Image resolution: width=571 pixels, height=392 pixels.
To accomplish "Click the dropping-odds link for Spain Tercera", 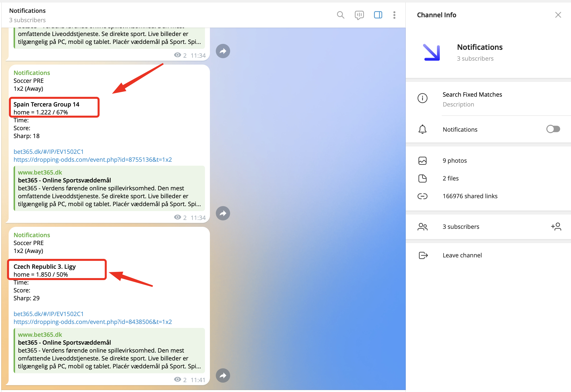I will click(92, 160).
